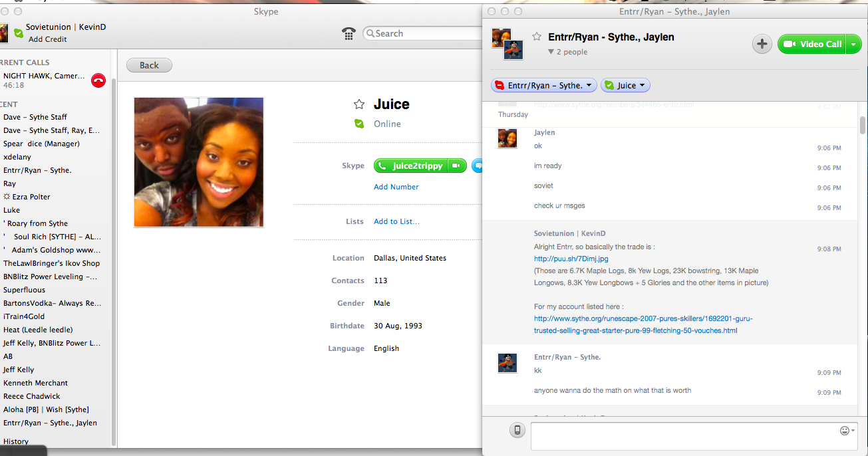This screenshot has width=868, height=456.
Task: Use the Skype sidebar vertical scrollbar
Action: (114, 263)
